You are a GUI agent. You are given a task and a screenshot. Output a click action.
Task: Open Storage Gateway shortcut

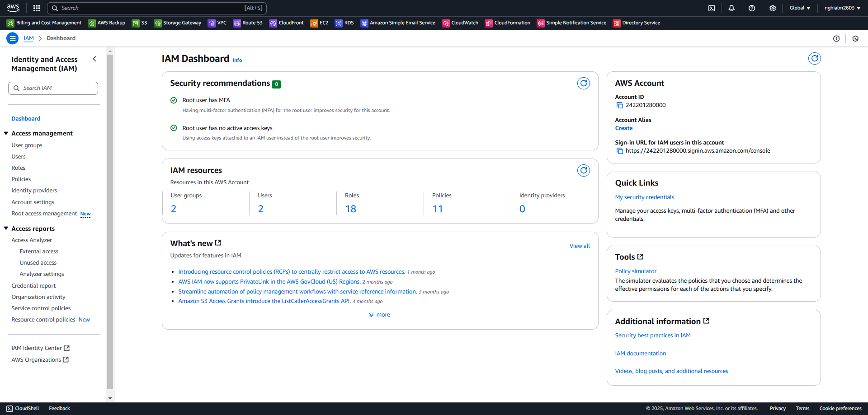[x=178, y=23]
